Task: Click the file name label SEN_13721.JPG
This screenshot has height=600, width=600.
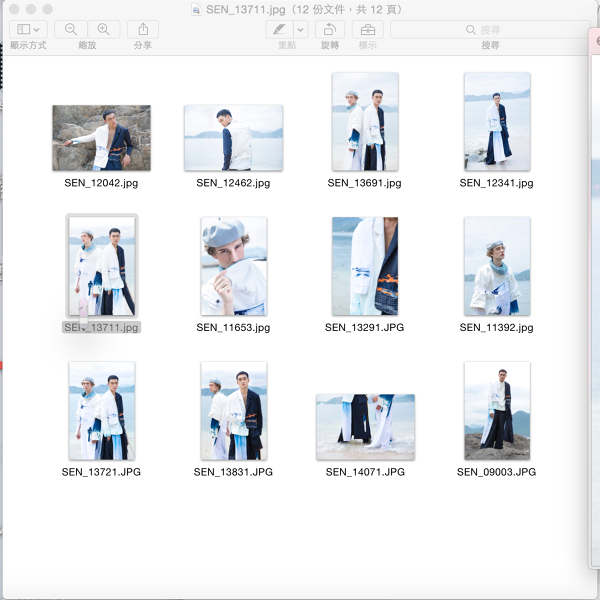Action: point(101,472)
